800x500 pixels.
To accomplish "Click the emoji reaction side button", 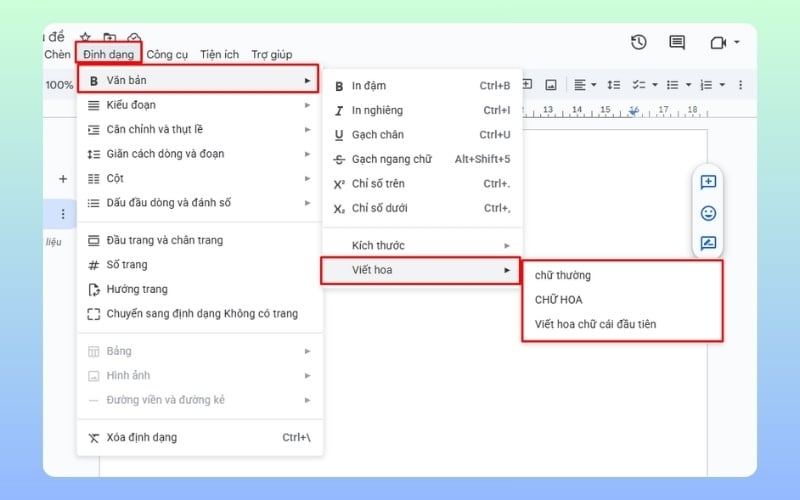I will click(x=708, y=213).
